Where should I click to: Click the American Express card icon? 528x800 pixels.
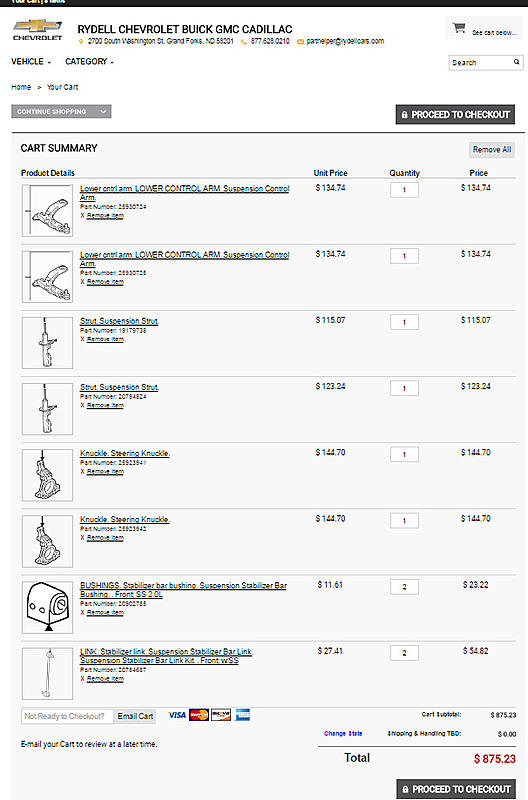(x=243, y=715)
